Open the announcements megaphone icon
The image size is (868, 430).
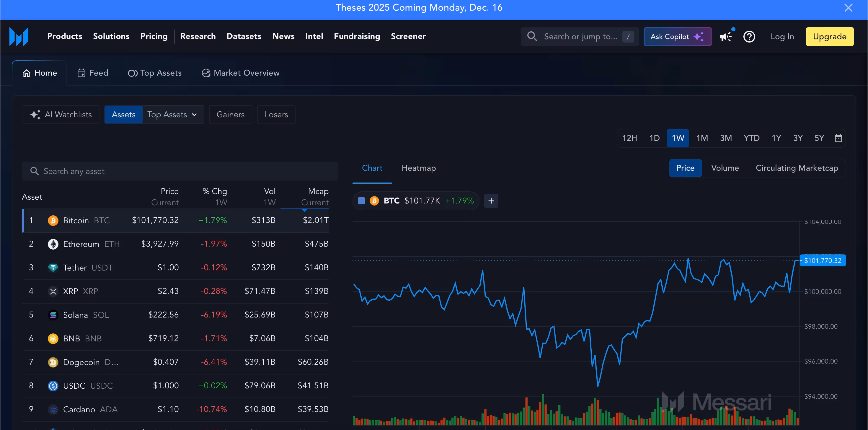[726, 36]
